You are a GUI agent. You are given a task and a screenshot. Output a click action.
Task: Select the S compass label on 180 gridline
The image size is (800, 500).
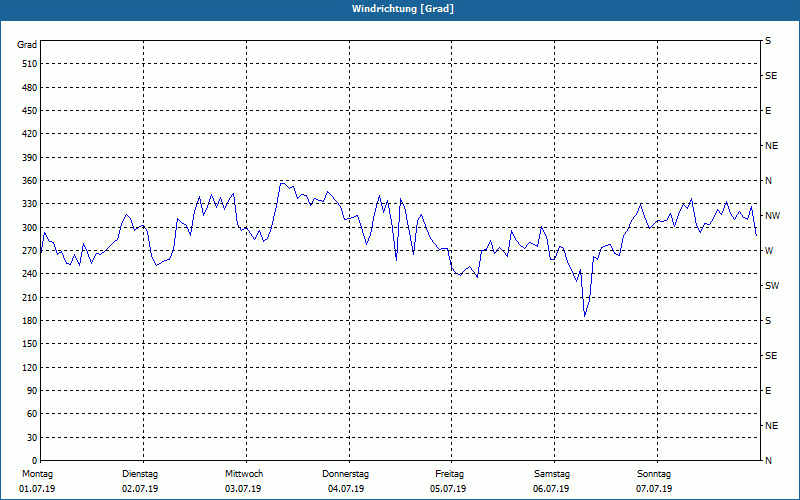pos(768,321)
